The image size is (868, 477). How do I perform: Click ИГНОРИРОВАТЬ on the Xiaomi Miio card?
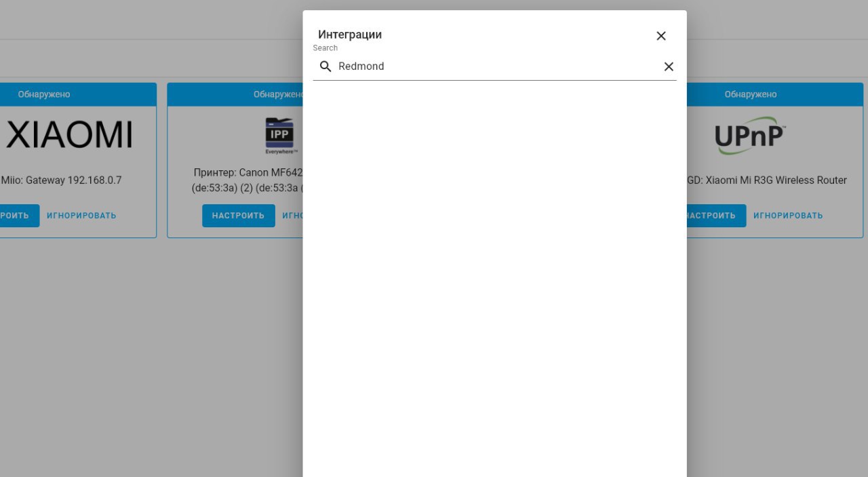pos(81,216)
